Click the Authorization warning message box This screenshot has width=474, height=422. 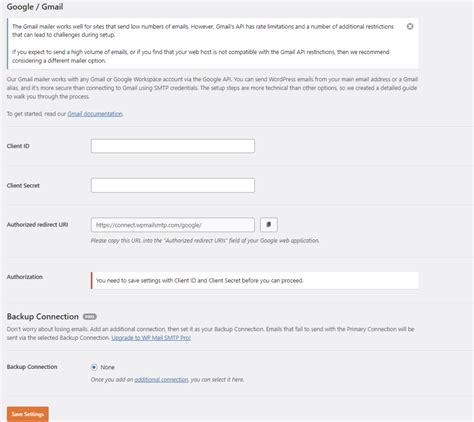[x=255, y=280]
